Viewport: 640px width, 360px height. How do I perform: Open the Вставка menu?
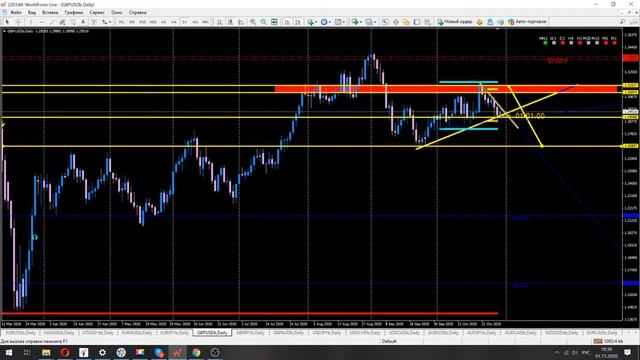[50, 13]
